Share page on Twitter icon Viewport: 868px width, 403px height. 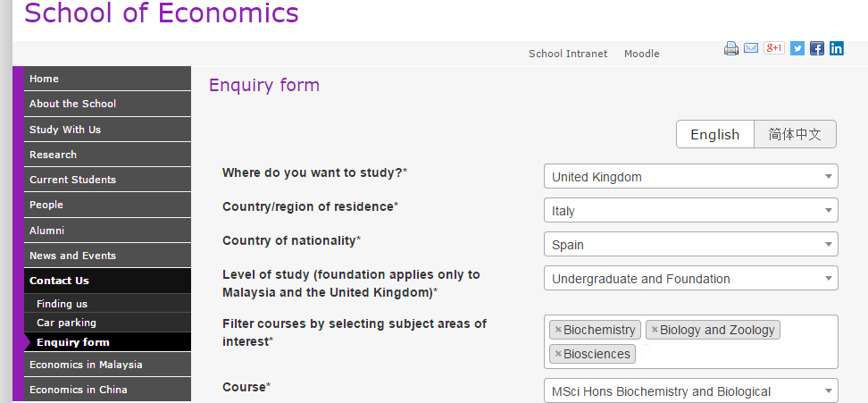click(x=797, y=48)
